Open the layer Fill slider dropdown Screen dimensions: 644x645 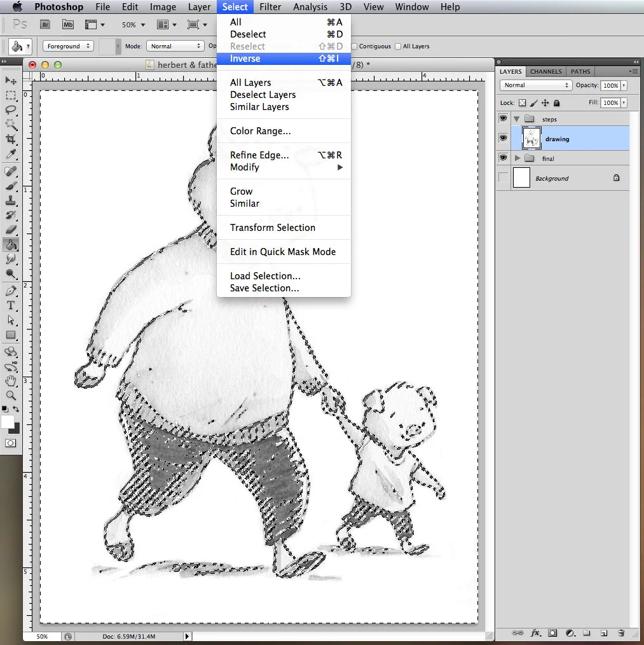[x=624, y=103]
